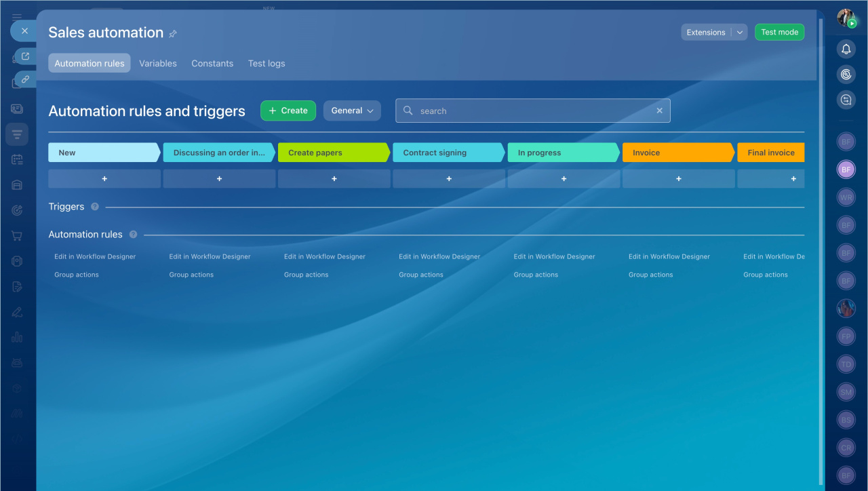The image size is (868, 491).
Task: Click Group actions under Create papers
Action: click(x=307, y=275)
